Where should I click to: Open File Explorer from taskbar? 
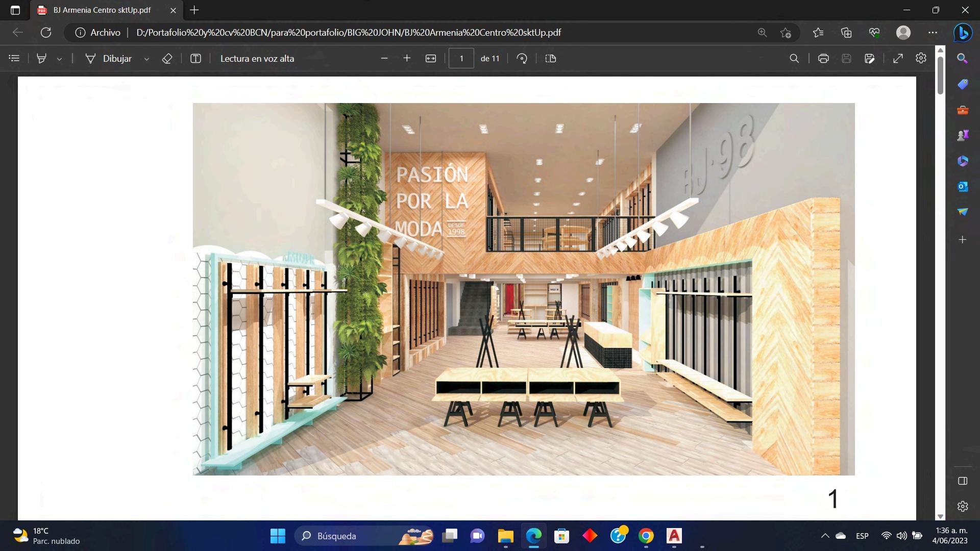pyautogui.click(x=505, y=536)
